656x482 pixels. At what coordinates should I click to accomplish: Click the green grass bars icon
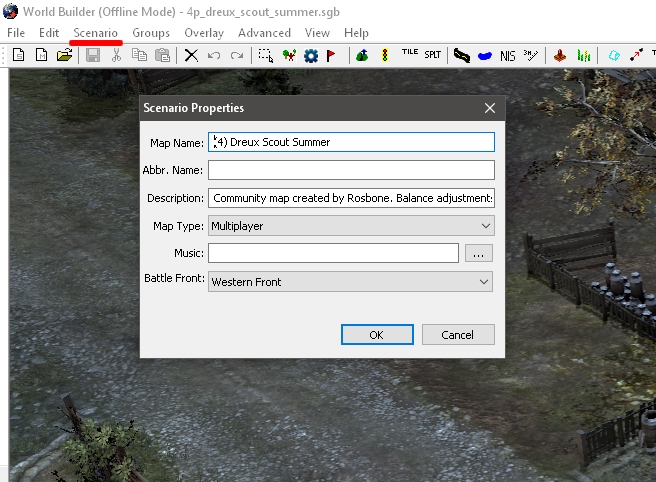[x=584, y=55]
